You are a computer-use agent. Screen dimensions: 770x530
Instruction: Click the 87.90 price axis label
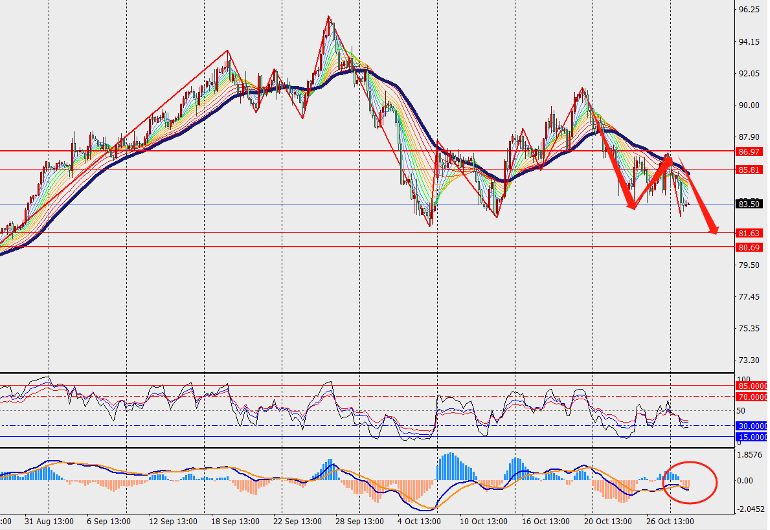pos(749,137)
